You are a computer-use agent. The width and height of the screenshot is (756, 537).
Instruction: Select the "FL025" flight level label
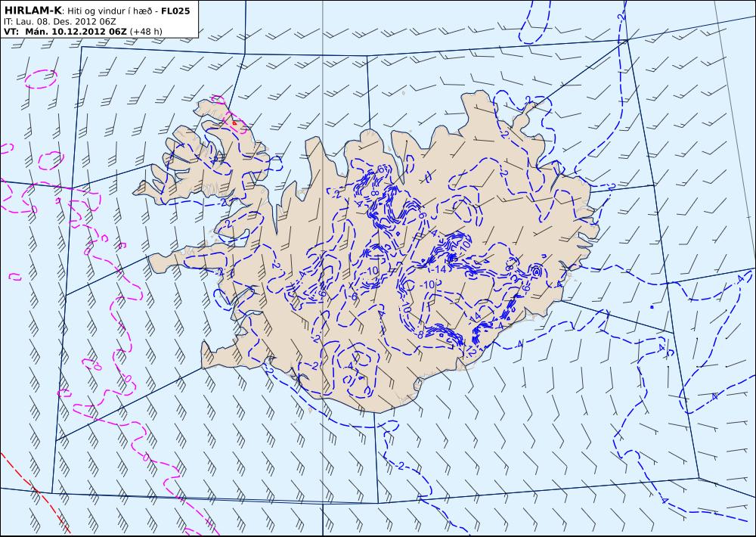[x=175, y=11]
